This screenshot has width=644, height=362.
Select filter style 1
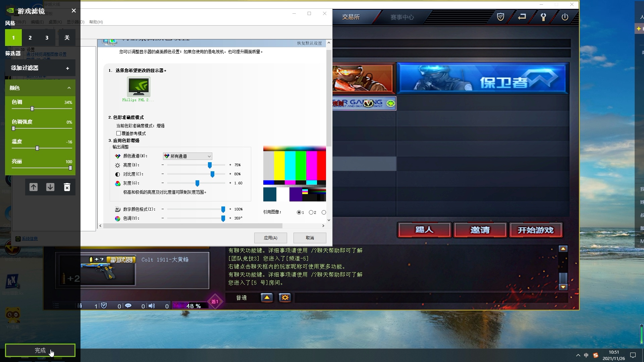click(13, 38)
